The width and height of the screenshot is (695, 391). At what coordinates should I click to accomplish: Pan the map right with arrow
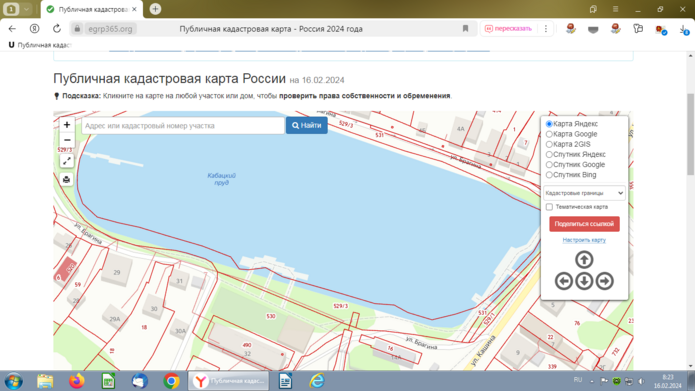(604, 281)
